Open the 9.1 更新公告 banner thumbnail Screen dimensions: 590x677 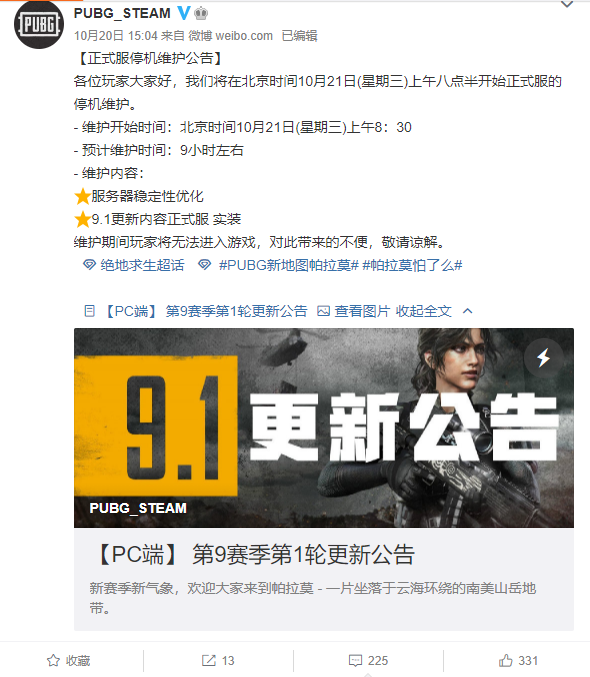324,428
